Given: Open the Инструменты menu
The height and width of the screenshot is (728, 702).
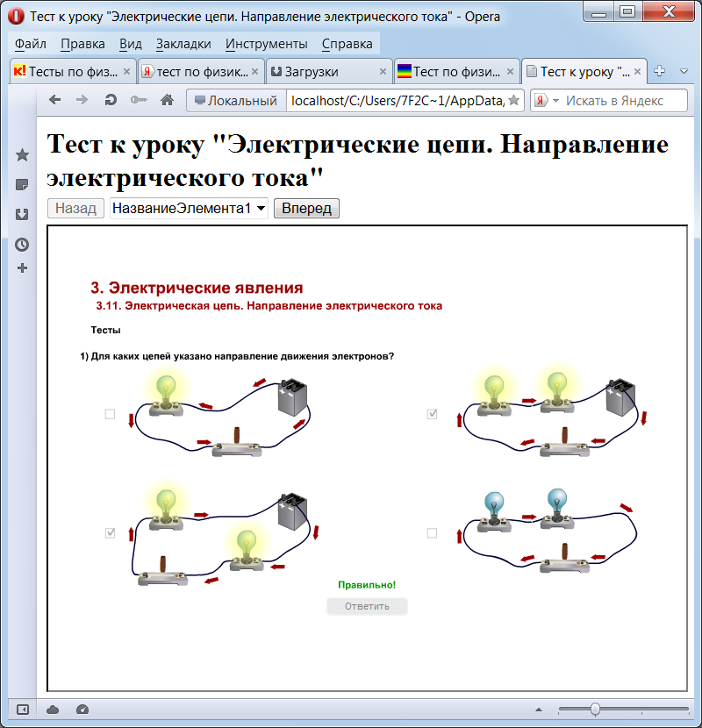Looking at the screenshot, I should pos(266,44).
